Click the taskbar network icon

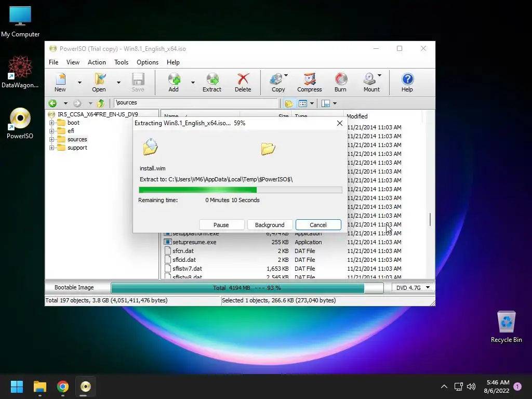[x=458, y=387]
